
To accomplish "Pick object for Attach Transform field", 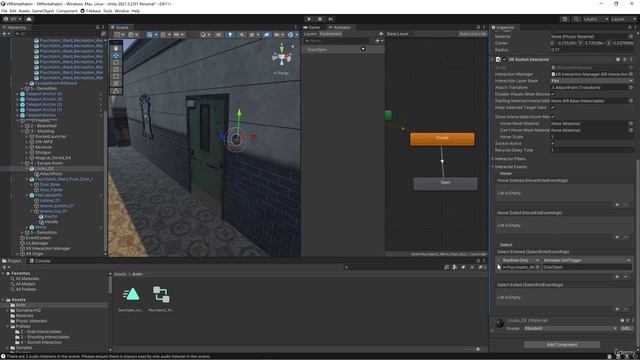I will [631, 87].
